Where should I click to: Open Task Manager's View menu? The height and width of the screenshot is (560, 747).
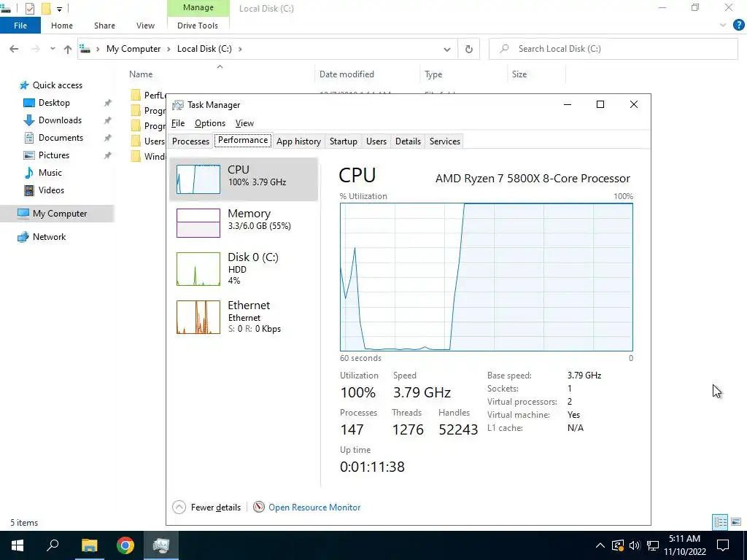[244, 123]
